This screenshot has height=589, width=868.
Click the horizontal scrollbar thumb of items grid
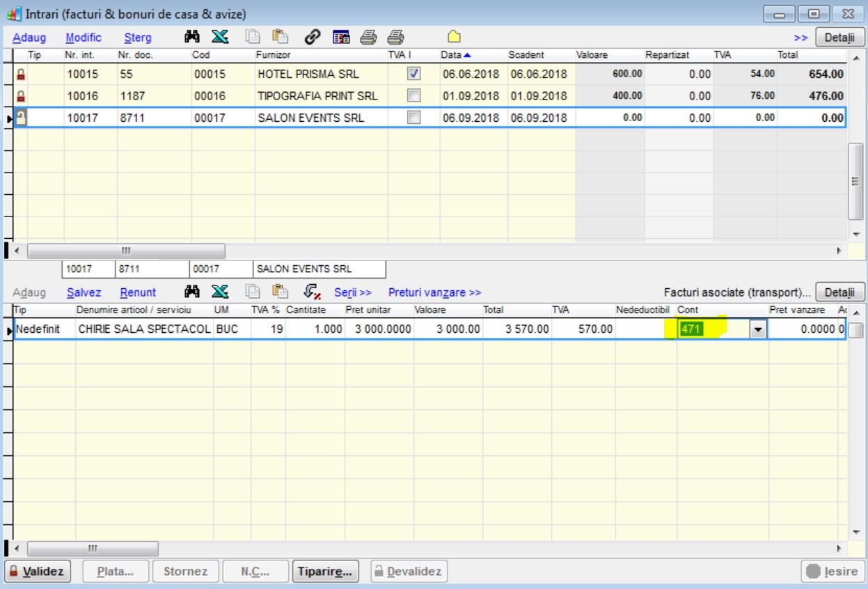point(92,549)
